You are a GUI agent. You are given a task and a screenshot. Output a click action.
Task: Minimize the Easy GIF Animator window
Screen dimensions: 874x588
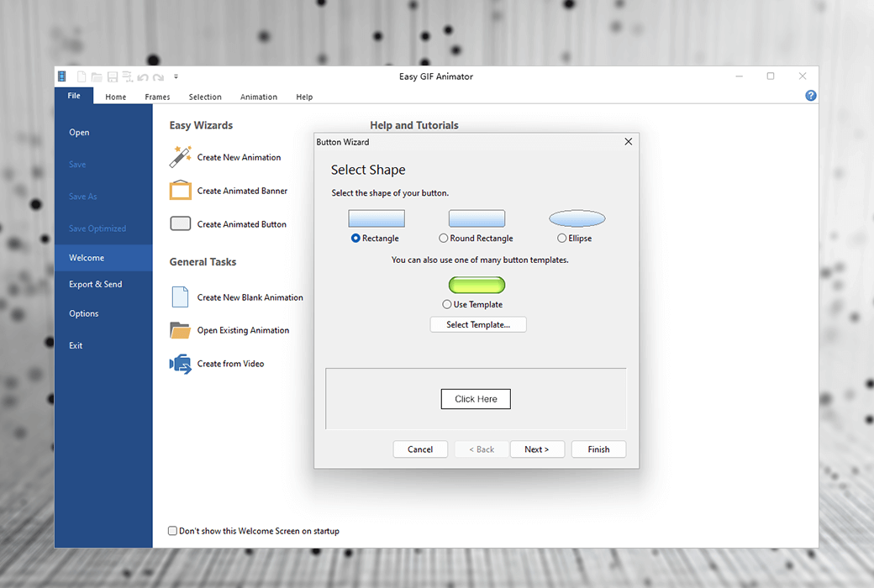(739, 76)
